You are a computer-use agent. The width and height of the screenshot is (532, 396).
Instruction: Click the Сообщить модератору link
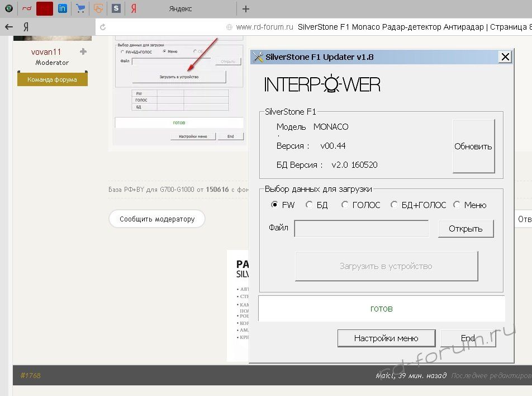[x=157, y=219]
